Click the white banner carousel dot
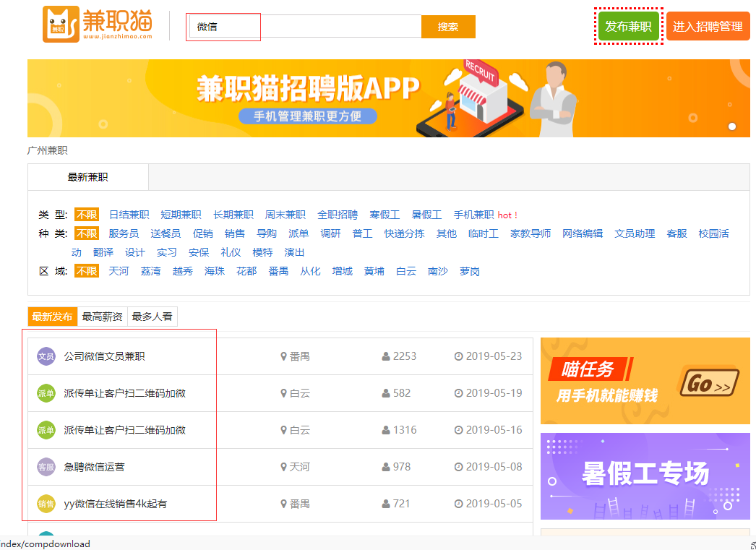Viewport: 756px width, 550px height. coord(732,126)
